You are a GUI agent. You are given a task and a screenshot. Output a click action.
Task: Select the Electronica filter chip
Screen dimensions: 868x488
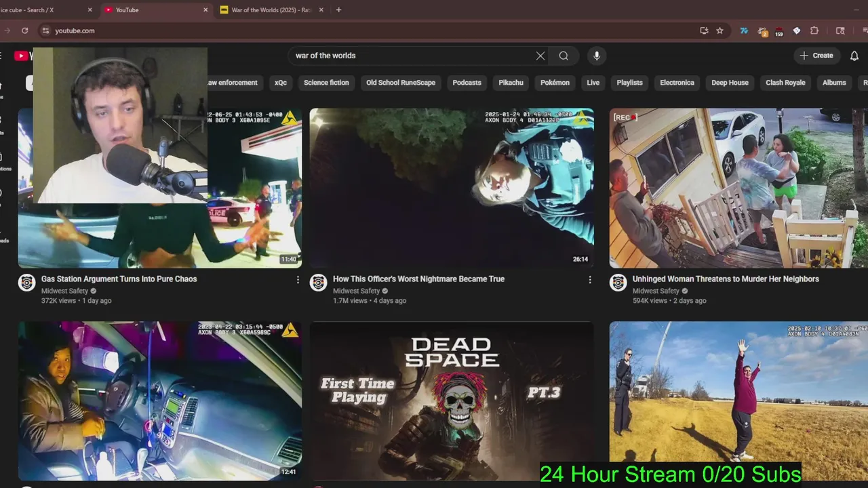(x=677, y=83)
